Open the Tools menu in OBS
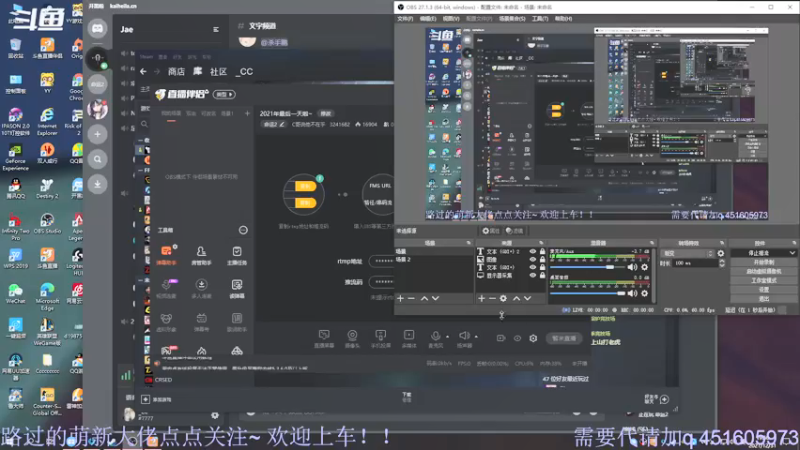 [540, 19]
